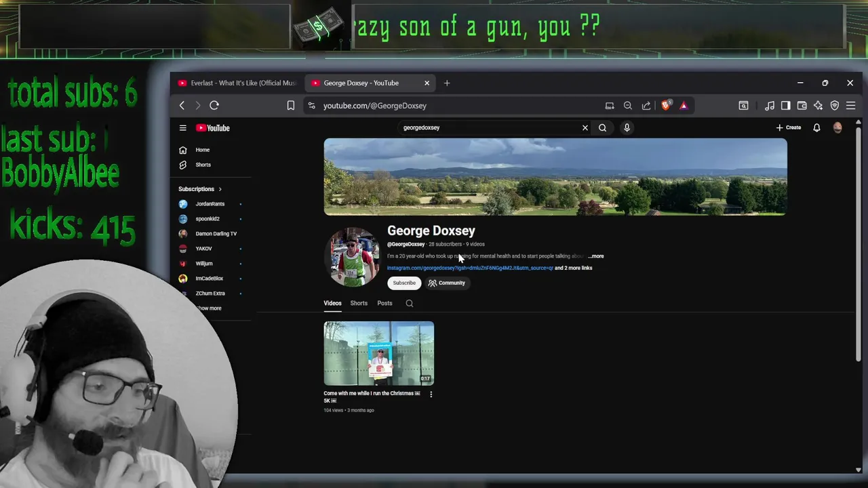Image resolution: width=868 pixels, height=488 pixels.
Task: Click the YouTube search magnifier button
Action: (602, 127)
